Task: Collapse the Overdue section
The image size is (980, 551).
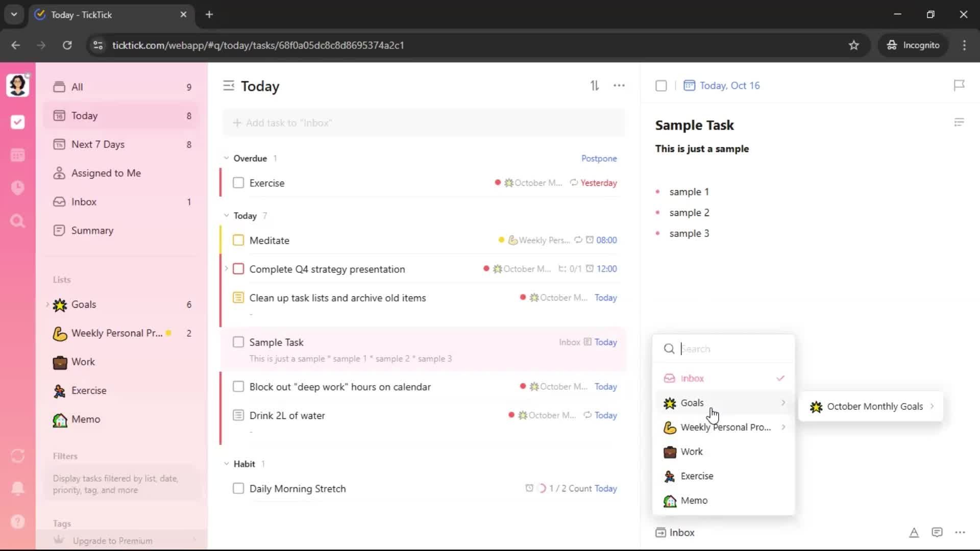Action: click(x=227, y=158)
